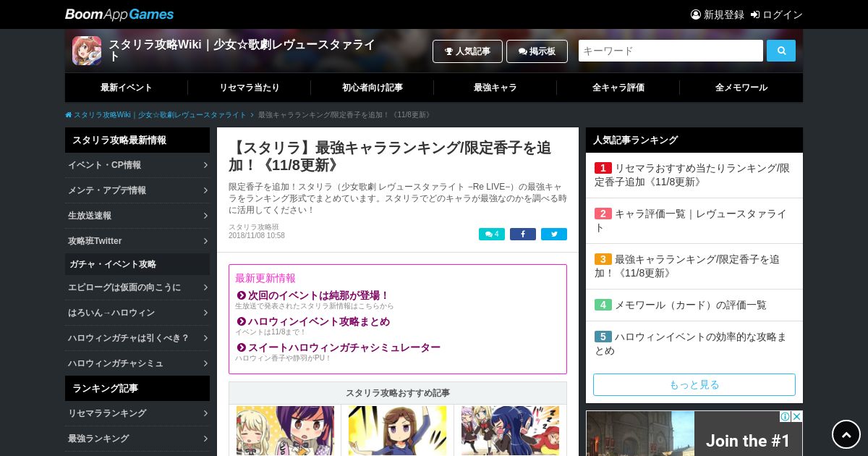Open the 最新イベント menu tab
Viewport: 868px width, 456px height.
tap(127, 88)
